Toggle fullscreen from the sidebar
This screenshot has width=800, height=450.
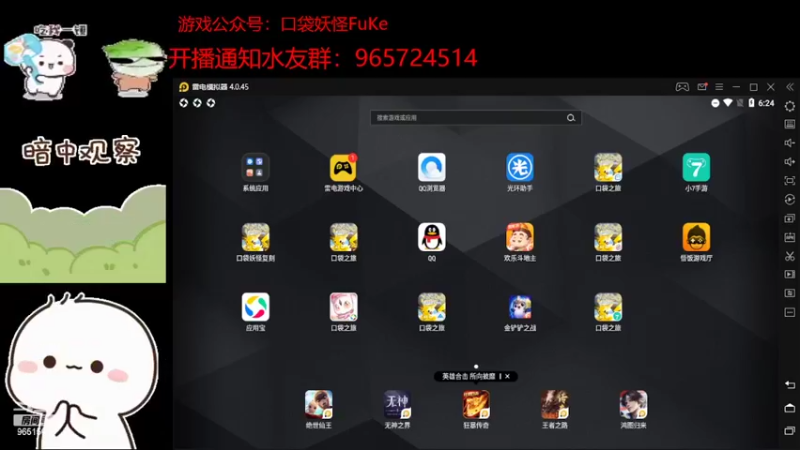coord(790,181)
